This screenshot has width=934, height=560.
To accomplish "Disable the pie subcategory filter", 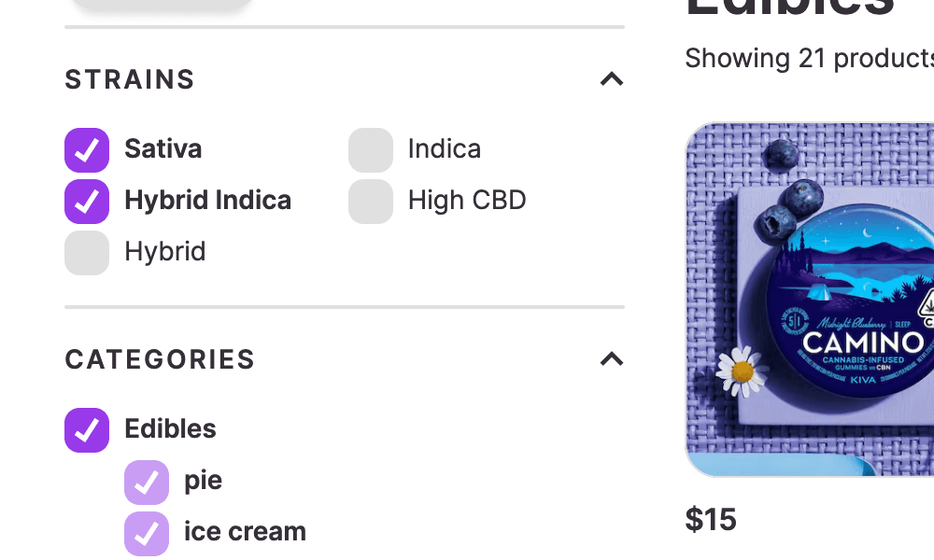I will point(146,482).
